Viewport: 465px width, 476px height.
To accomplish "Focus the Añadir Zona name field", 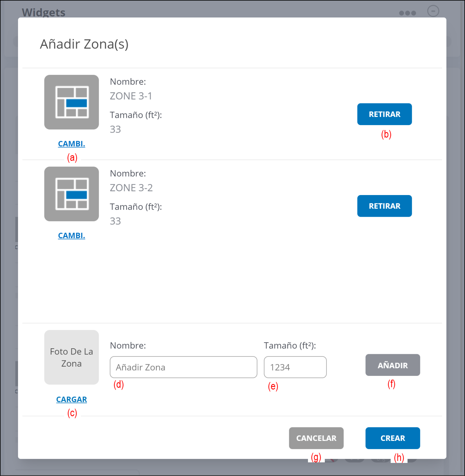I will [x=183, y=367].
